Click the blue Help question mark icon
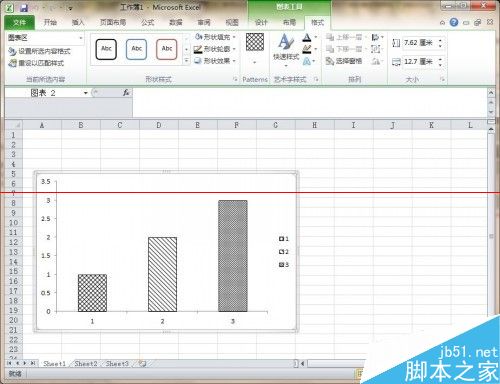 (454, 22)
